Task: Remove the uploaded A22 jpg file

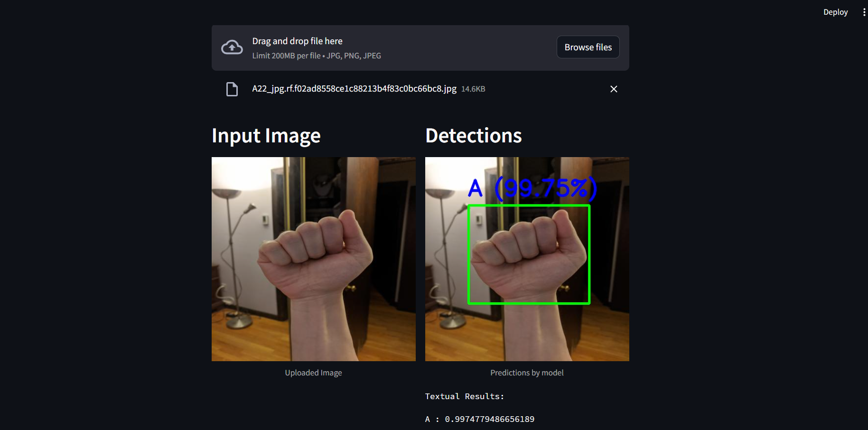Action: click(x=614, y=89)
